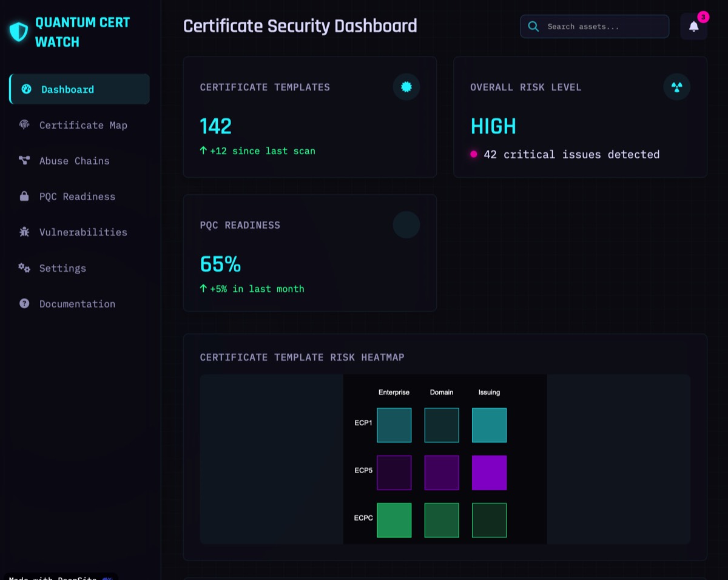Click the ECPC Enterprise green heatmap cell

(394, 520)
